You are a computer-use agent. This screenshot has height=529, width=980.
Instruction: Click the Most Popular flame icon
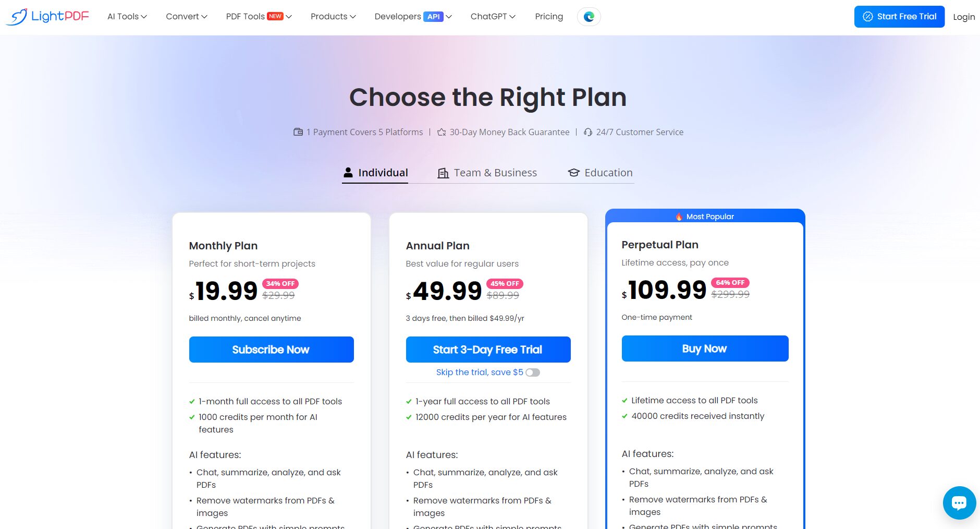point(679,217)
